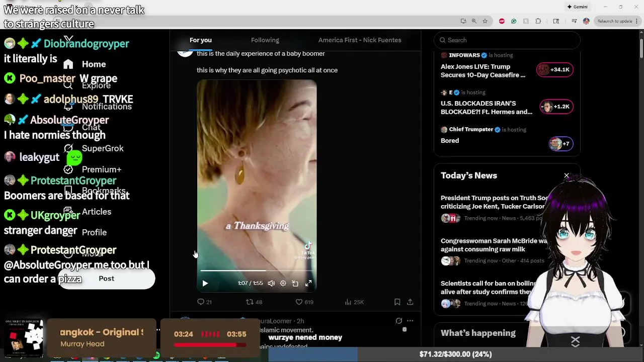
Task: Open LauraLoomer post author name
Action: pyautogui.click(x=275, y=321)
